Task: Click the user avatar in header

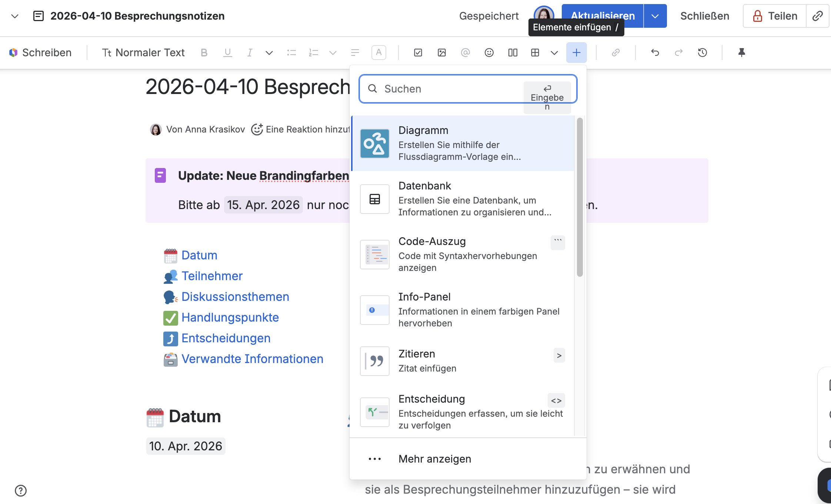Action: tap(544, 16)
